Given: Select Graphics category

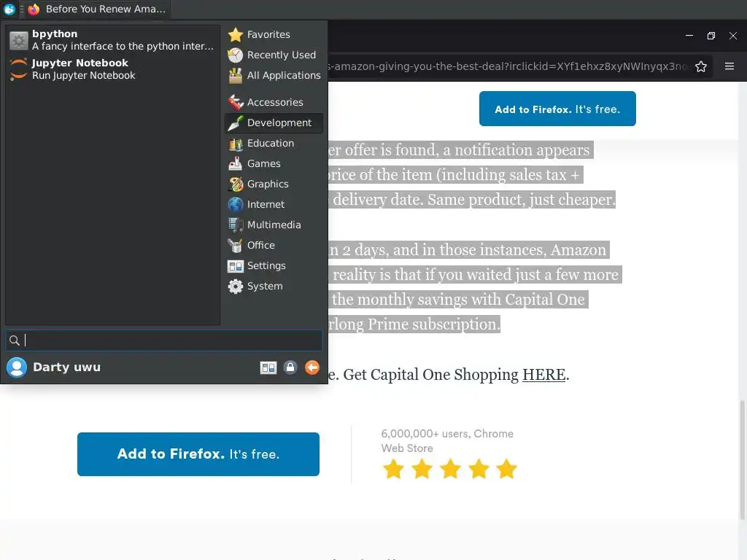Looking at the screenshot, I should tap(274, 184).
